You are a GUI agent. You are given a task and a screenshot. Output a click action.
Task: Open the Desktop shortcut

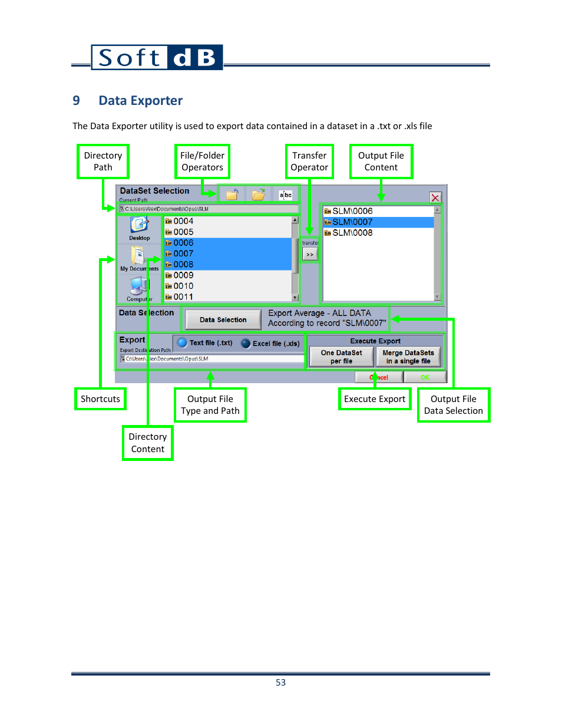click(140, 228)
